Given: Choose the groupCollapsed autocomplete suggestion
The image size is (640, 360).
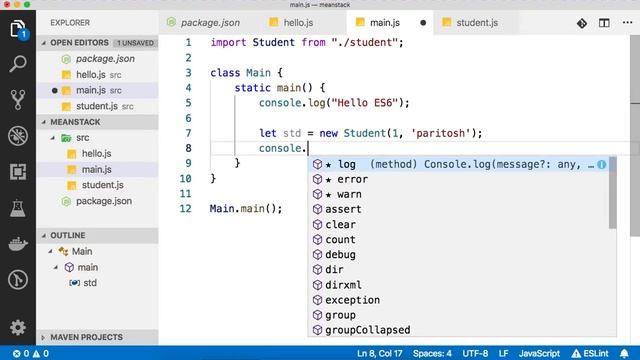Looking at the screenshot, I should point(459,330).
